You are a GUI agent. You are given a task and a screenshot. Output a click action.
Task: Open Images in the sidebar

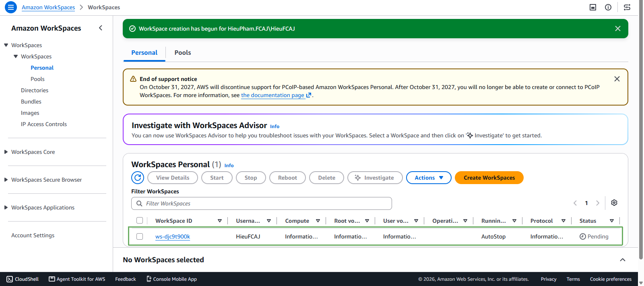[30, 113]
